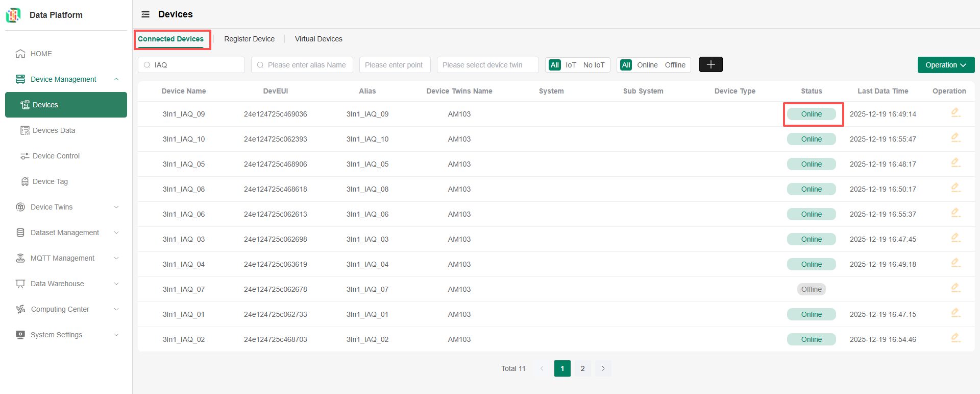The image size is (980, 394).
Task: Open Devices Data in sidebar
Action: click(54, 130)
